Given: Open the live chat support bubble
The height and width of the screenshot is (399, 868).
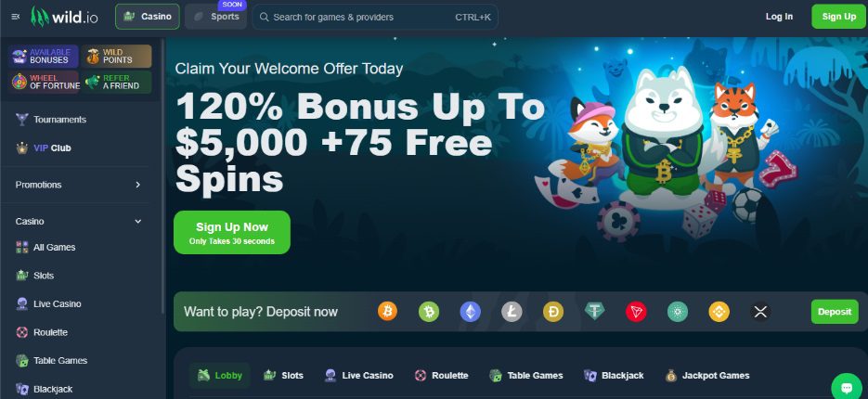Looking at the screenshot, I should (x=847, y=387).
